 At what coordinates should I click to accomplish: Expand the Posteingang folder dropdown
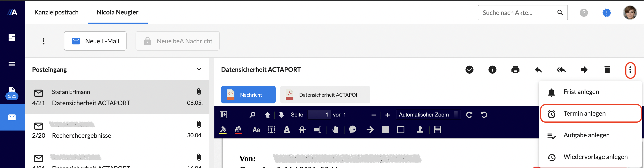click(199, 69)
